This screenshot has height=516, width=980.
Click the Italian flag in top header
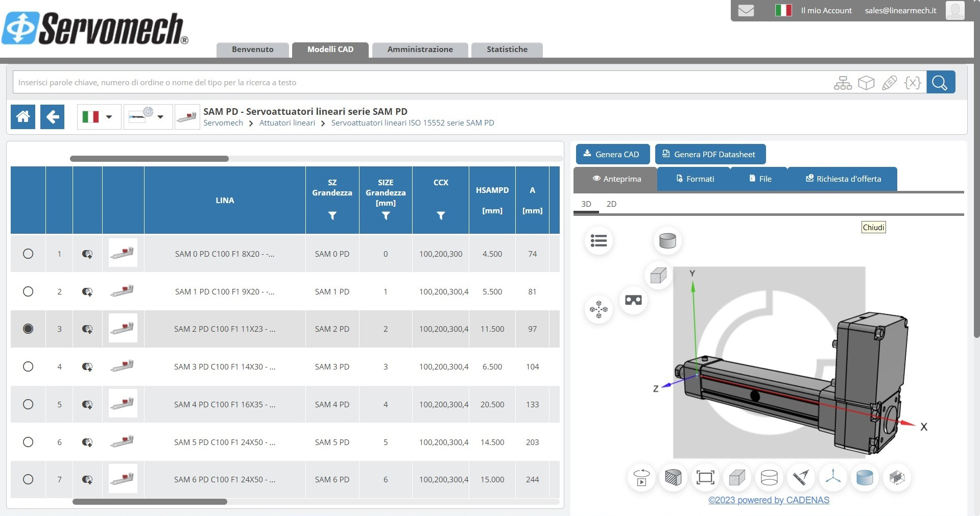pyautogui.click(x=783, y=10)
